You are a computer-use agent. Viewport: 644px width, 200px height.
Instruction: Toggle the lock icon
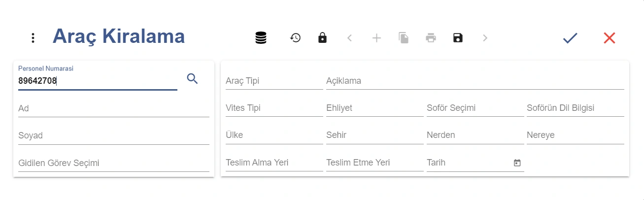tap(322, 37)
